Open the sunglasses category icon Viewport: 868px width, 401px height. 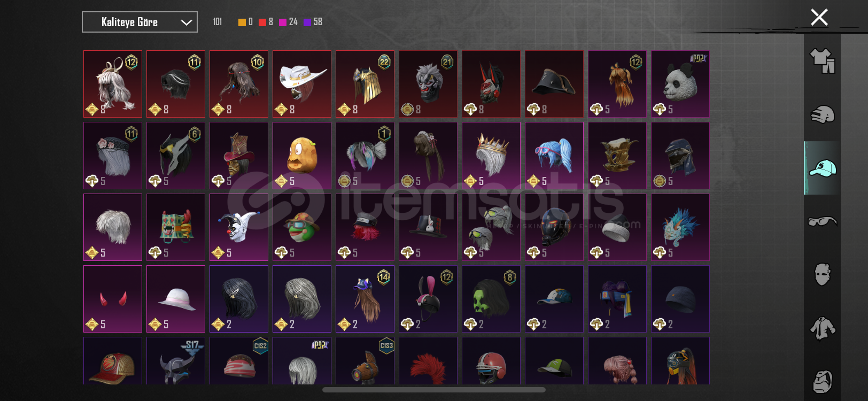[822, 221]
